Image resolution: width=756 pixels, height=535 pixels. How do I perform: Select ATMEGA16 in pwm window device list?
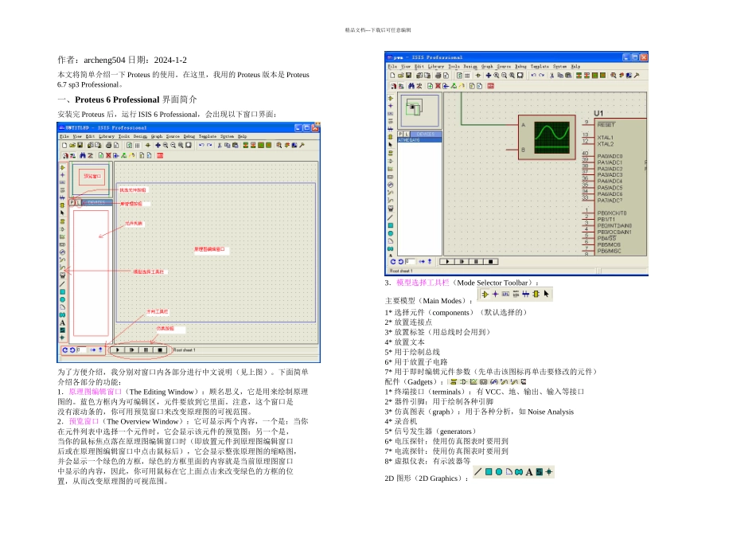pos(419,140)
